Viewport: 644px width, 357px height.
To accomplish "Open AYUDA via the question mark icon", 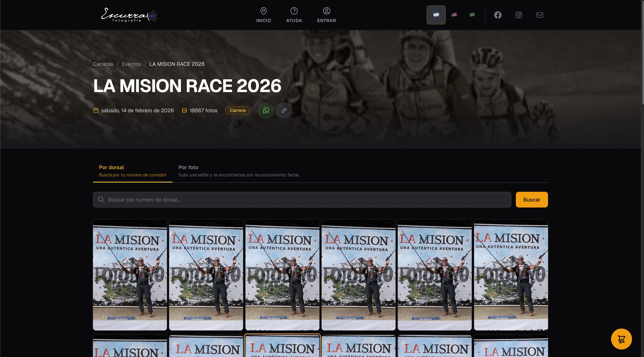I will (x=294, y=11).
